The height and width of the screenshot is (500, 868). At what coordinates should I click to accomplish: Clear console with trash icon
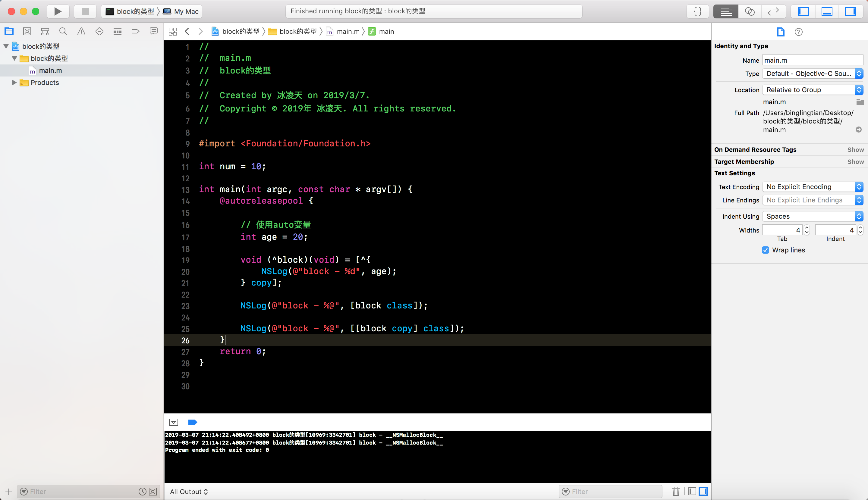click(676, 491)
